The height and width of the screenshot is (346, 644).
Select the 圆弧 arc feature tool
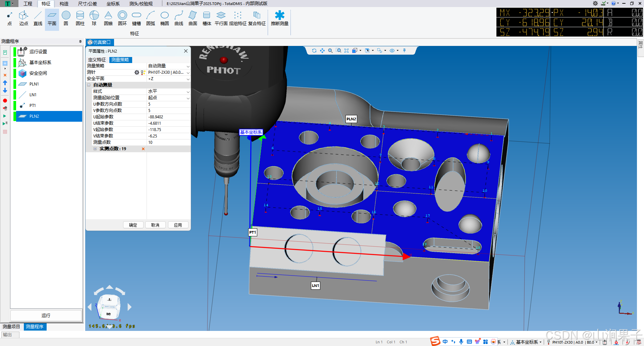[151, 19]
